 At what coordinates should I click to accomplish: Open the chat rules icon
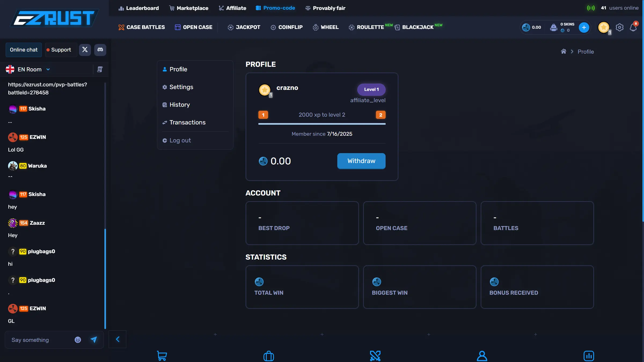[x=100, y=69]
